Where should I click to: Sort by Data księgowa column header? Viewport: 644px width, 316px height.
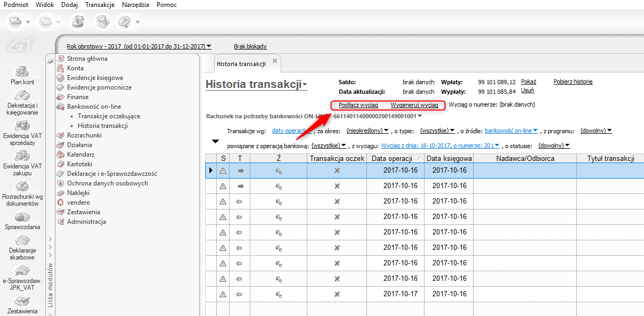[449, 158]
